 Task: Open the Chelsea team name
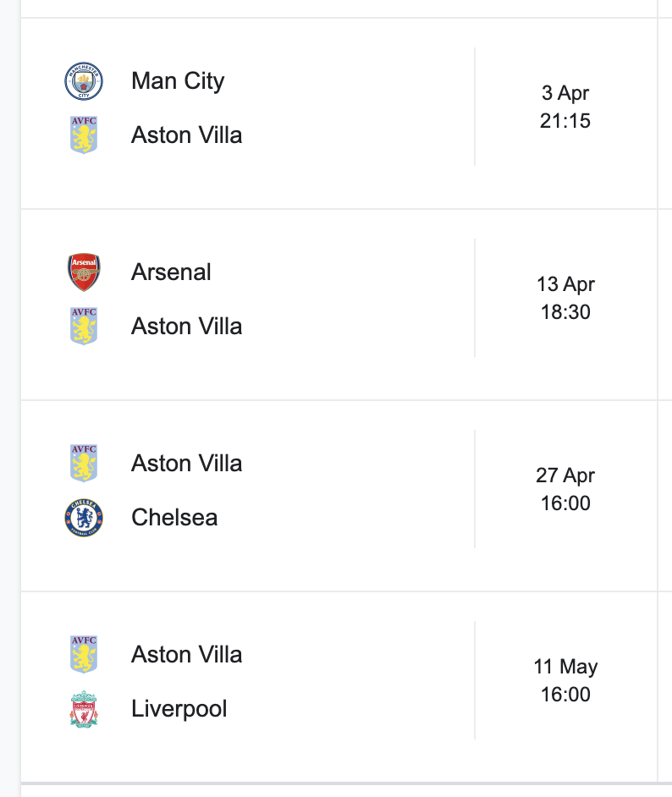coord(174,518)
